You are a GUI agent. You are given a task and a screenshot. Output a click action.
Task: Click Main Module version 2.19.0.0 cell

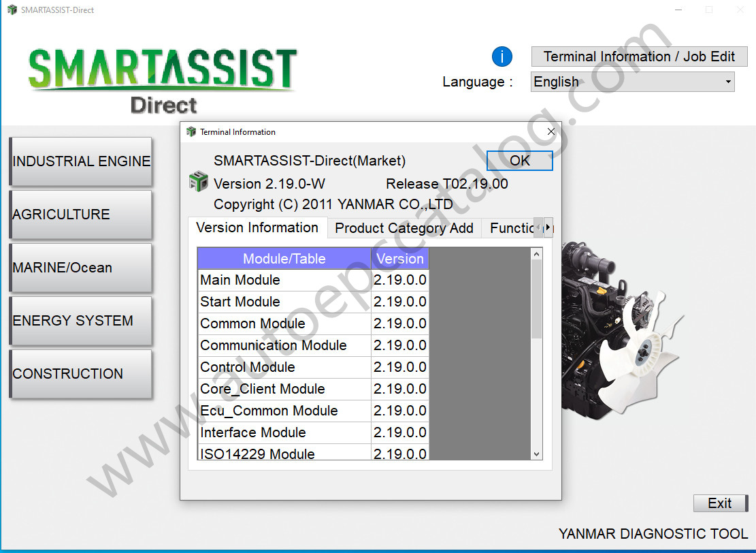pyautogui.click(x=399, y=280)
